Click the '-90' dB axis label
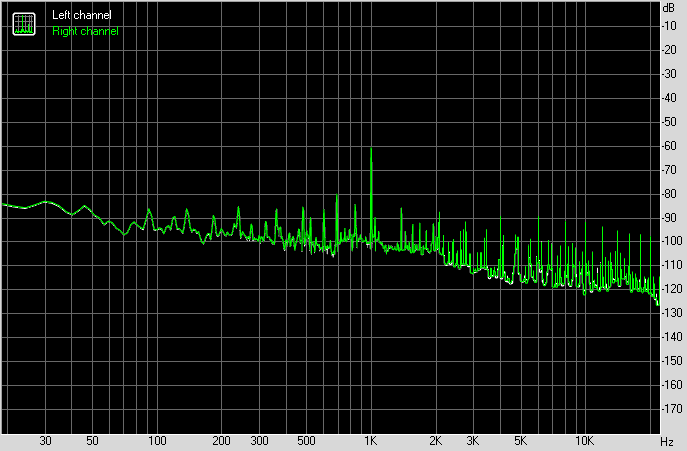This screenshot has height=451, width=687. point(669,217)
